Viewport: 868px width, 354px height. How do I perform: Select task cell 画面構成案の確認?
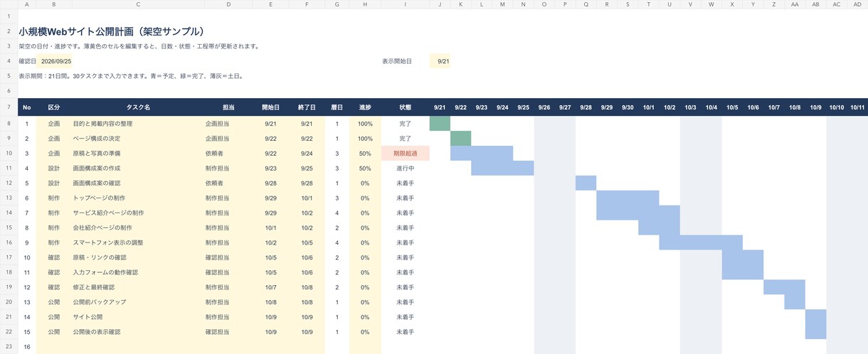tap(138, 183)
